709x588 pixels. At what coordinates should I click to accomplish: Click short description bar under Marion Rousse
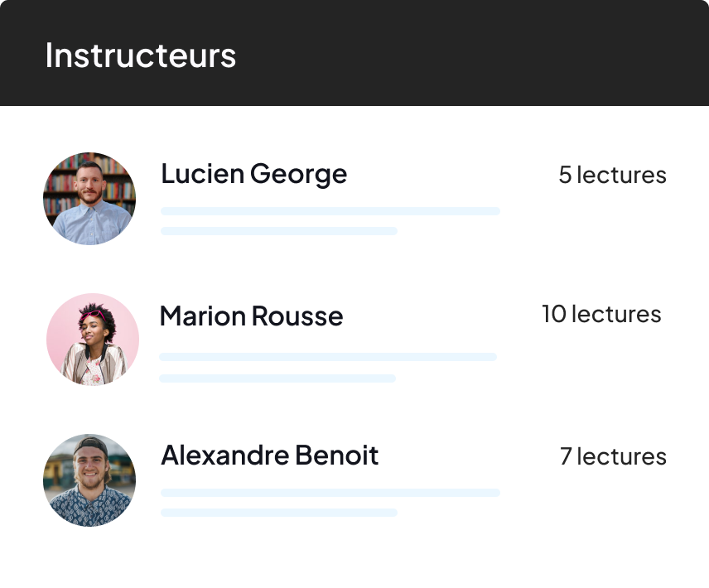[x=277, y=378]
